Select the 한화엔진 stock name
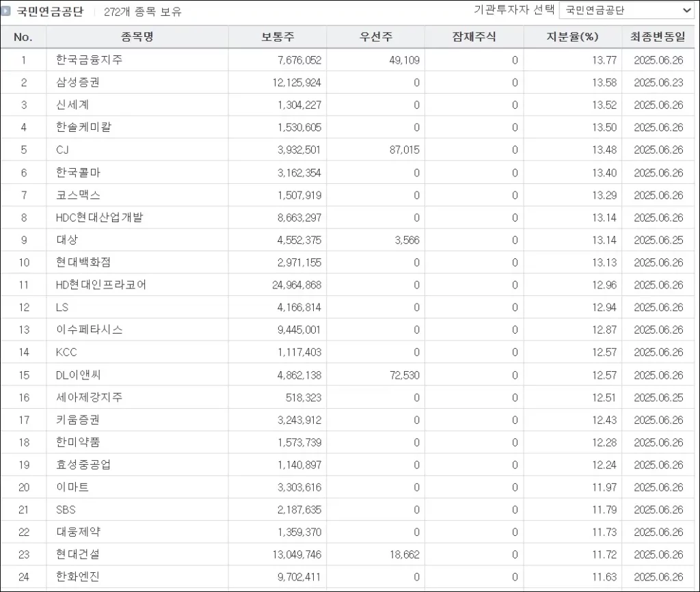700x592 pixels. 78,576
